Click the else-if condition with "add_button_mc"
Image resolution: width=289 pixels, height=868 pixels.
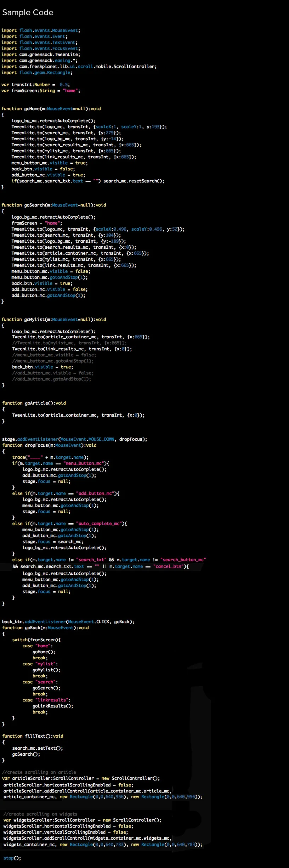66,494
